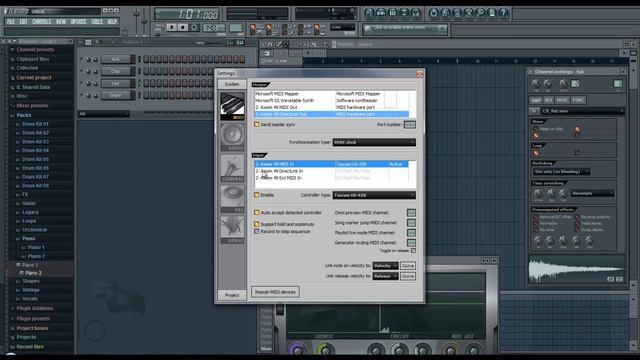Click the Snare channel mute LED

(81, 95)
